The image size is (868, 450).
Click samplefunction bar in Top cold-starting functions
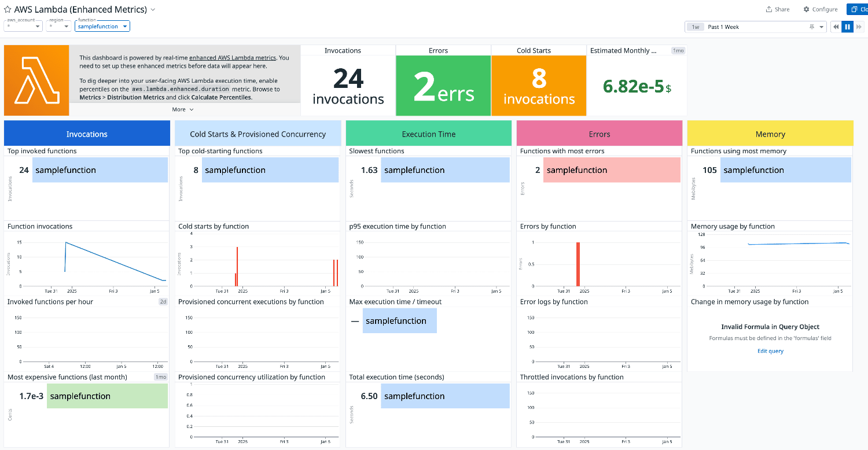point(270,170)
